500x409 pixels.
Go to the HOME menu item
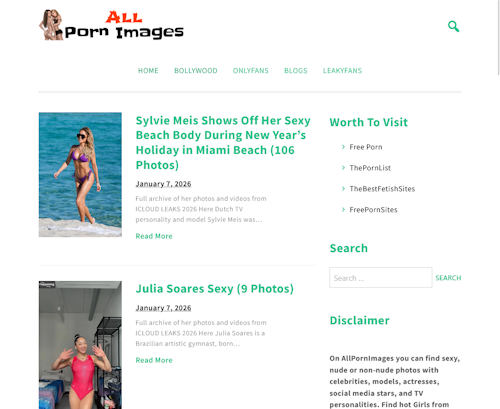point(148,71)
